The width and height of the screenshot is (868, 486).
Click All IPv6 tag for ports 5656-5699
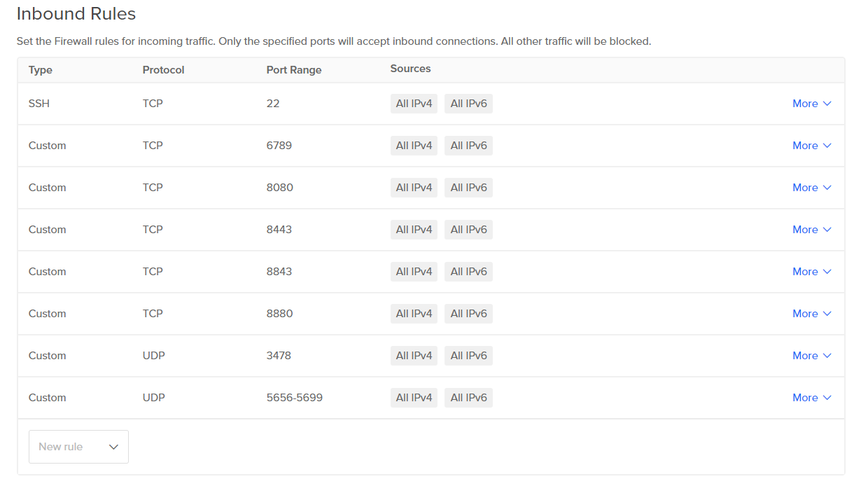coord(468,398)
